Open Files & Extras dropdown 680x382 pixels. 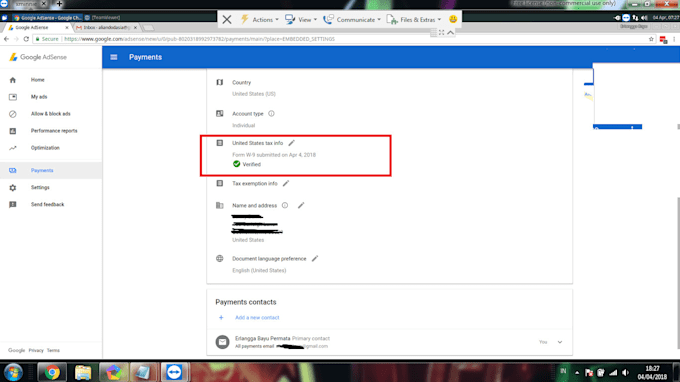coord(414,20)
